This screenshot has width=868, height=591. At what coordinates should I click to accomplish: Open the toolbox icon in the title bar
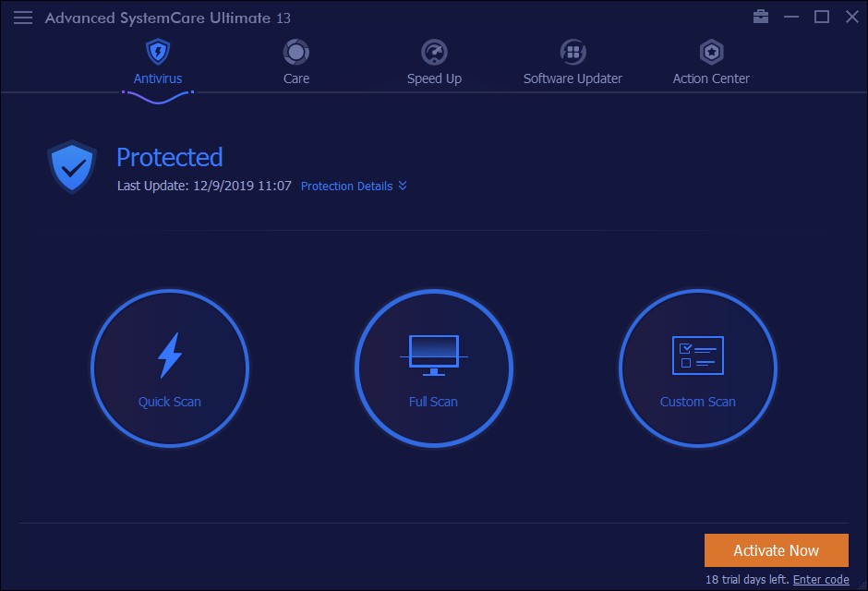coord(761,17)
